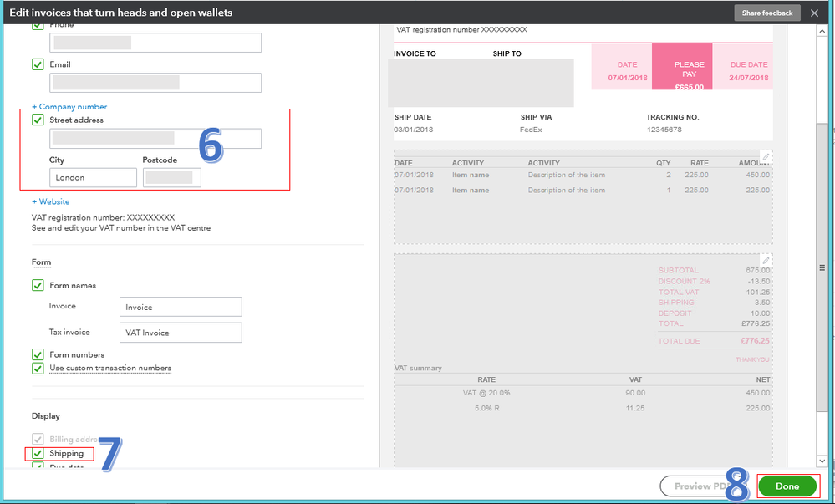Toggle Use custom transaction numbers checkbox
The image size is (835, 504).
click(38, 368)
